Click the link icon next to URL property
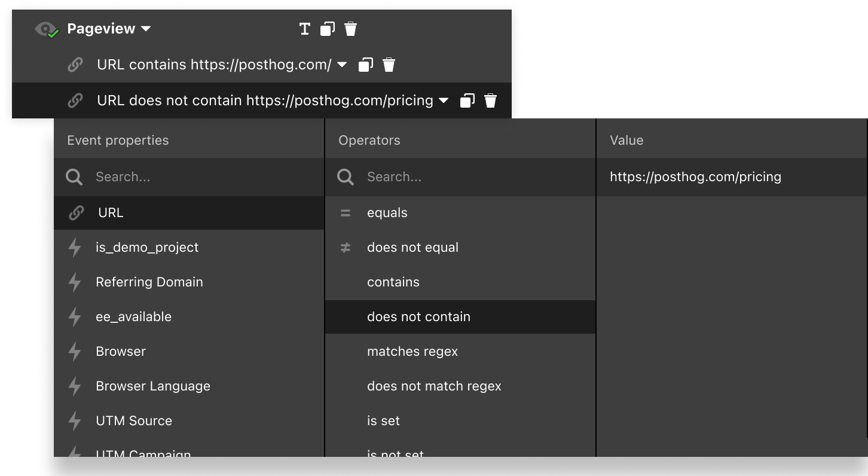 76,213
